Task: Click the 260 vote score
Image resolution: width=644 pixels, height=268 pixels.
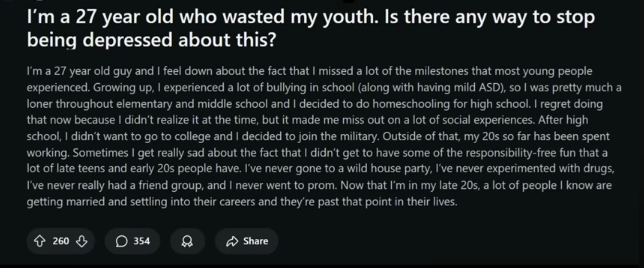Action: 61,241
